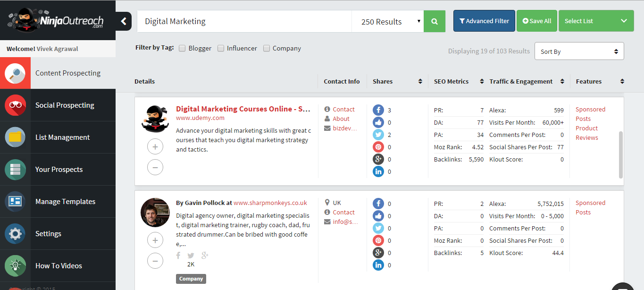644x290 pixels.
Task: Sort by the Features column arrows
Action: point(622,81)
